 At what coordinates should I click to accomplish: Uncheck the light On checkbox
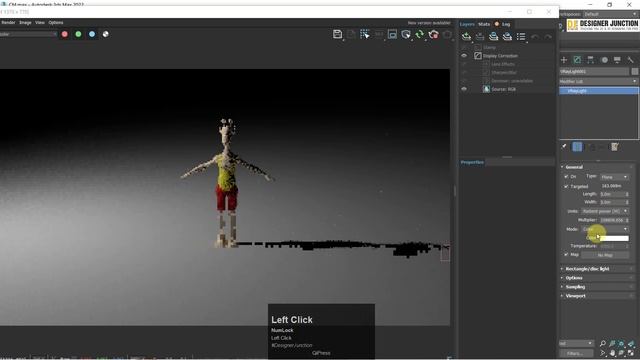(566, 176)
